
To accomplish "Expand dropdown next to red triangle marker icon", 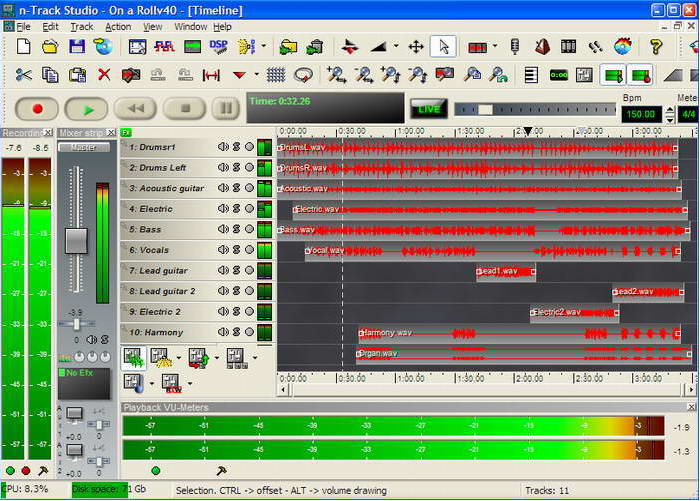I will (256, 75).
